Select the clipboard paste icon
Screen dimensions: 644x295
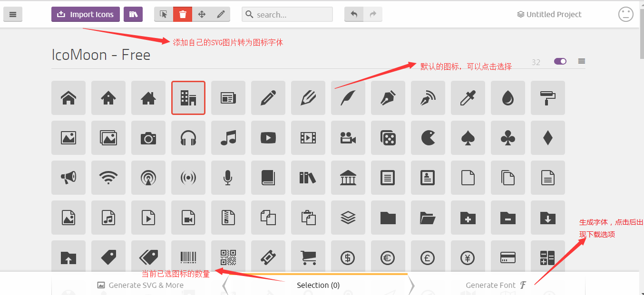click(308, 218)
